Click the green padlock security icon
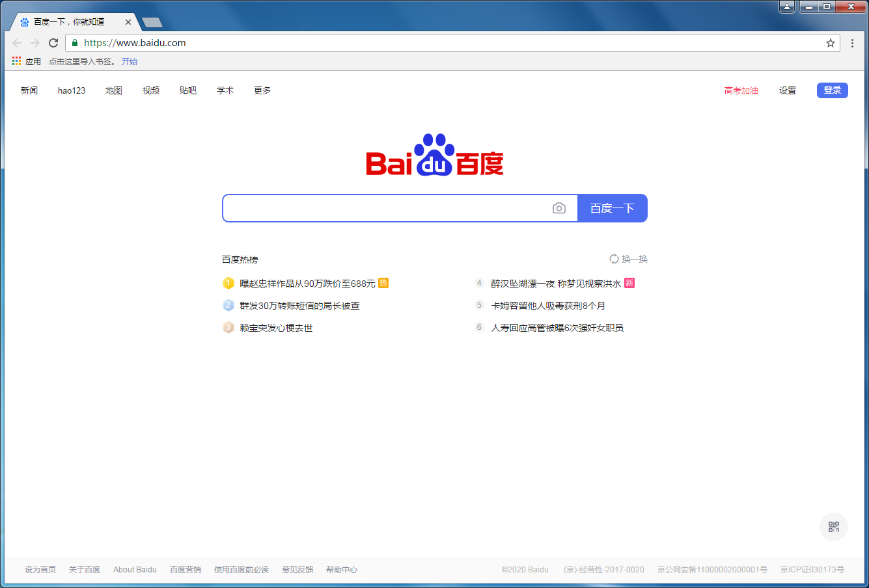This screenshot has height=588, width=869. [75, 43]
